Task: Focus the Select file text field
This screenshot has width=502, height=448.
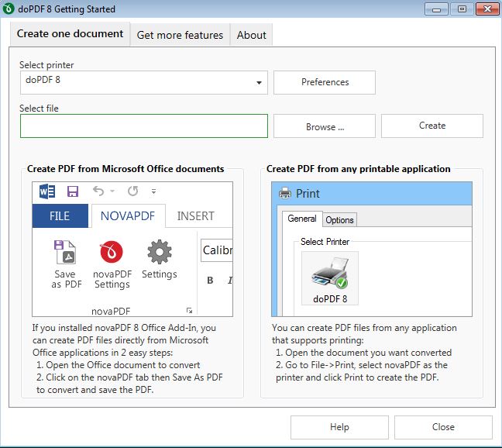Action: point(143,126)
